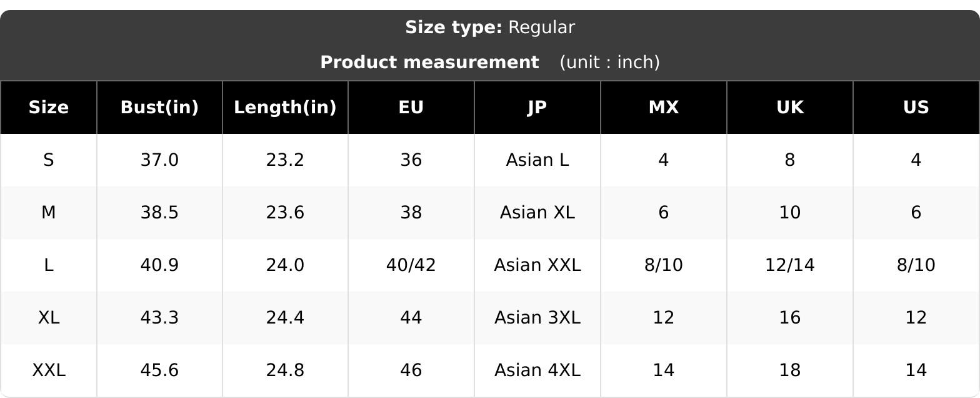Select the 45.6 bust measurement cell
The image size is (980, 398).
click(x=159, y=370)
